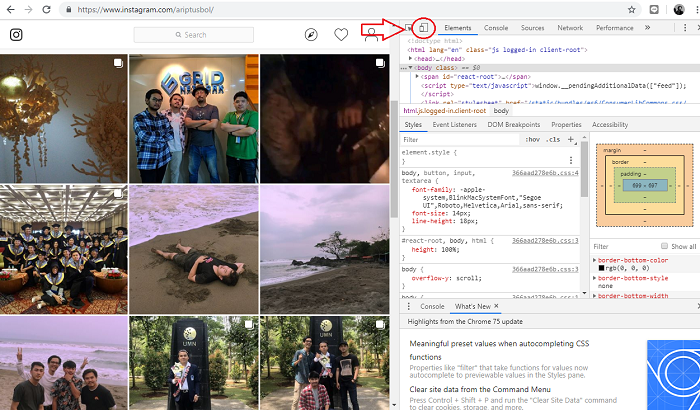Click the browser Back arrow
The height and width of the screenshot is (410, 700).
(x=11, y=9)
